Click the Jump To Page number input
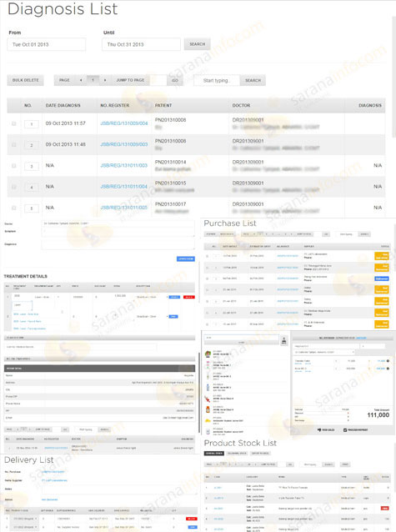396x532 pixels. (158, 80)
